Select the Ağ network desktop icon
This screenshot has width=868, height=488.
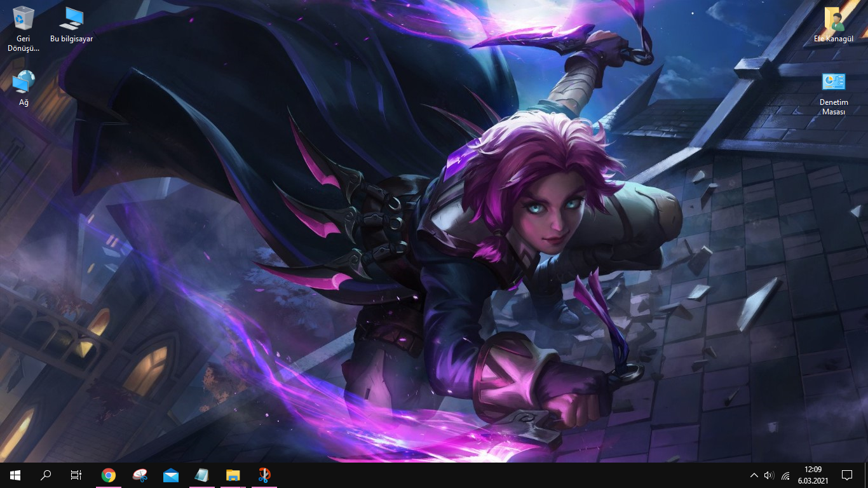24,88
